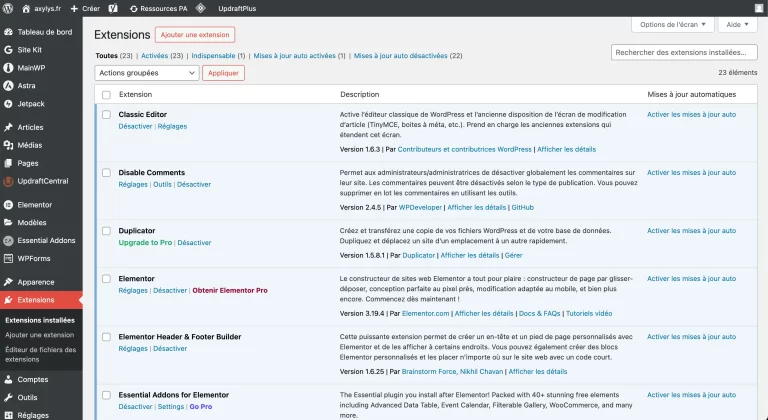
Task: Click Go Pro for Essential Addons
Action: [201, 407]
